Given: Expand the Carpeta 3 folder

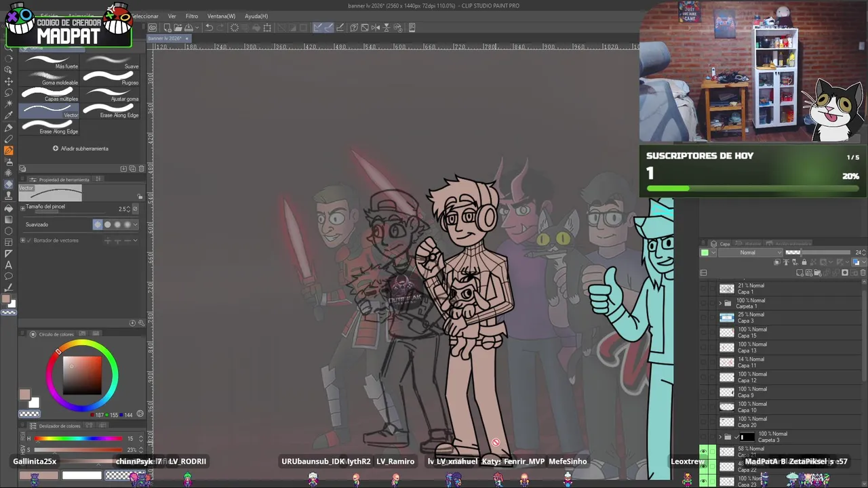Looking at the screenshot, I should pos(720,437).
